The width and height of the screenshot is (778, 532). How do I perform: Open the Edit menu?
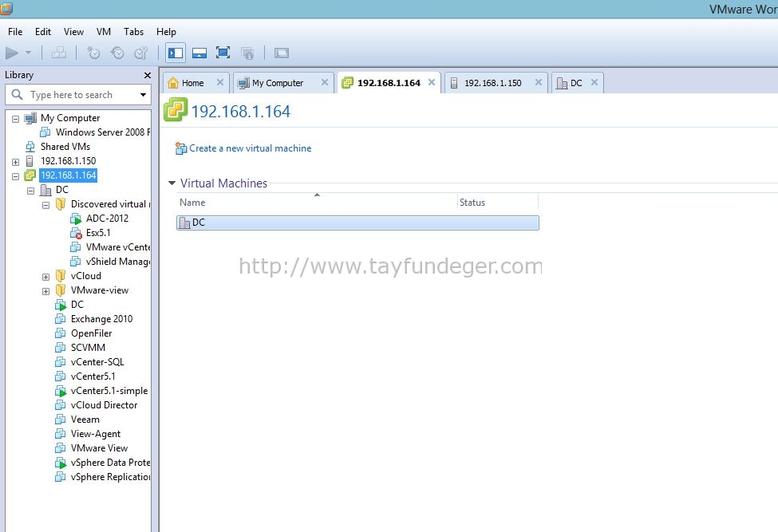(42, 32)
